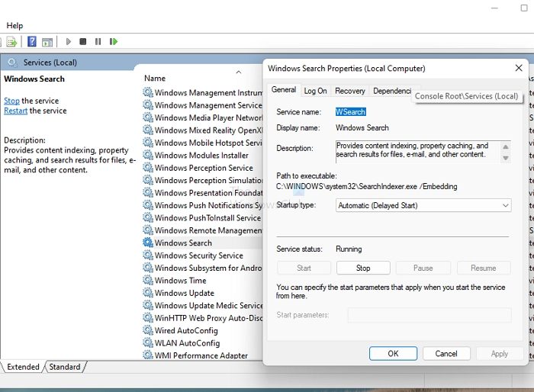Click the description box scroll down arrow
534x392 pixels.
506,158
